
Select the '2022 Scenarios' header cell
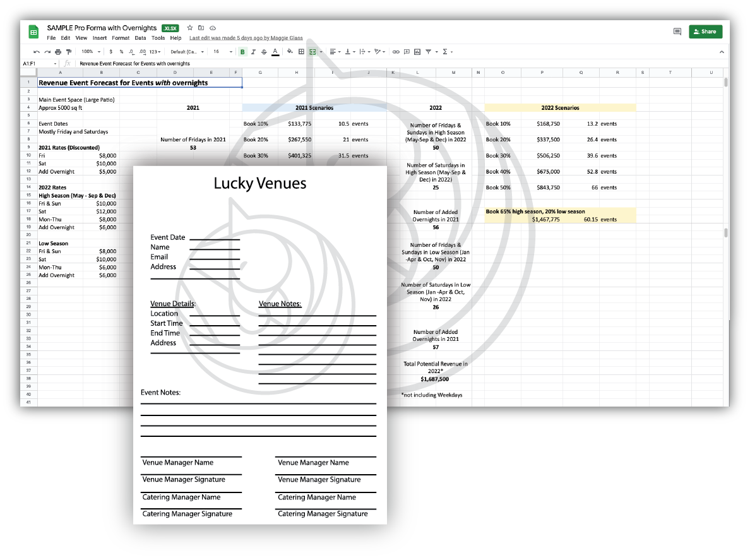(x=560, y=107)
